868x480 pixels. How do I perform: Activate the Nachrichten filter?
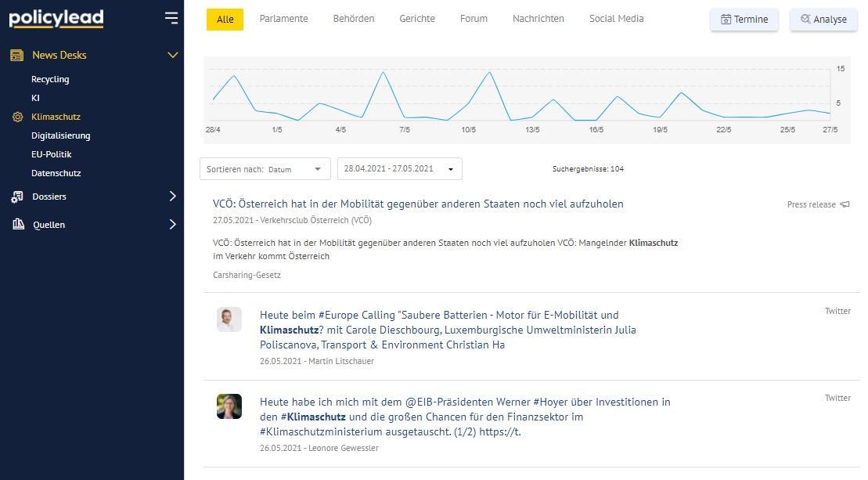[x=538, y=18]
